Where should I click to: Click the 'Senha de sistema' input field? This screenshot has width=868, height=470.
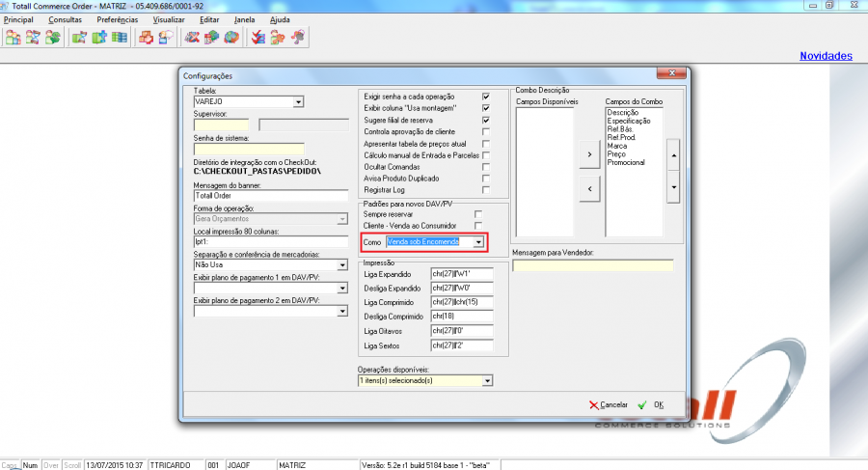point(249,149)
